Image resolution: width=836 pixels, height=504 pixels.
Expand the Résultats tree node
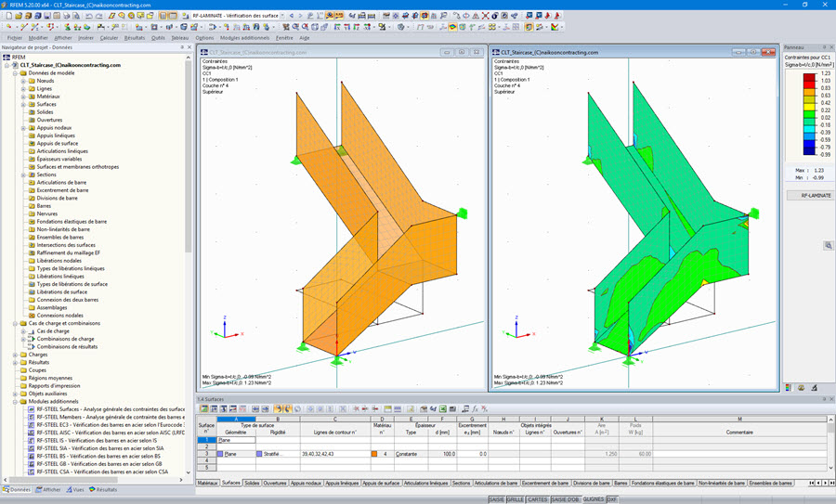point(15,362)
